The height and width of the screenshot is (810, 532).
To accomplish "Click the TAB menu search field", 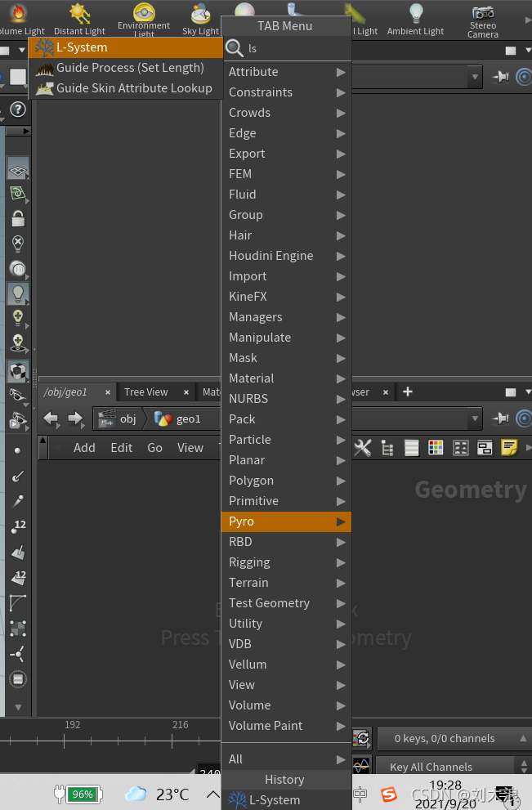I will coord(286,48).
